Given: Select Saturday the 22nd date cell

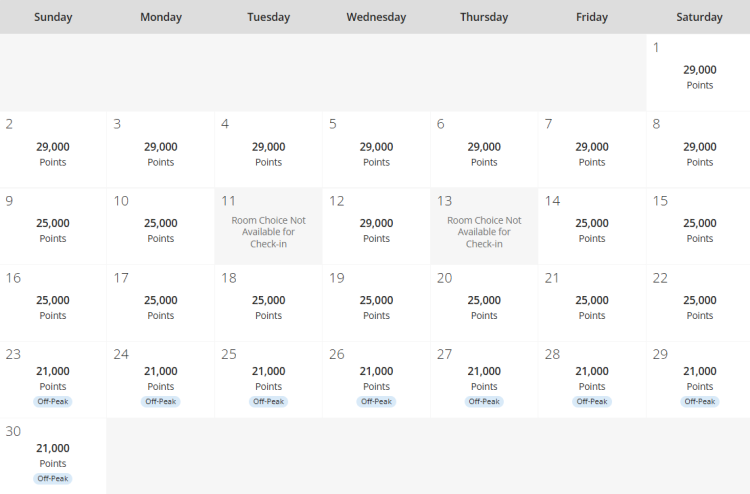Looking at the screenshot, I should 700,303.
